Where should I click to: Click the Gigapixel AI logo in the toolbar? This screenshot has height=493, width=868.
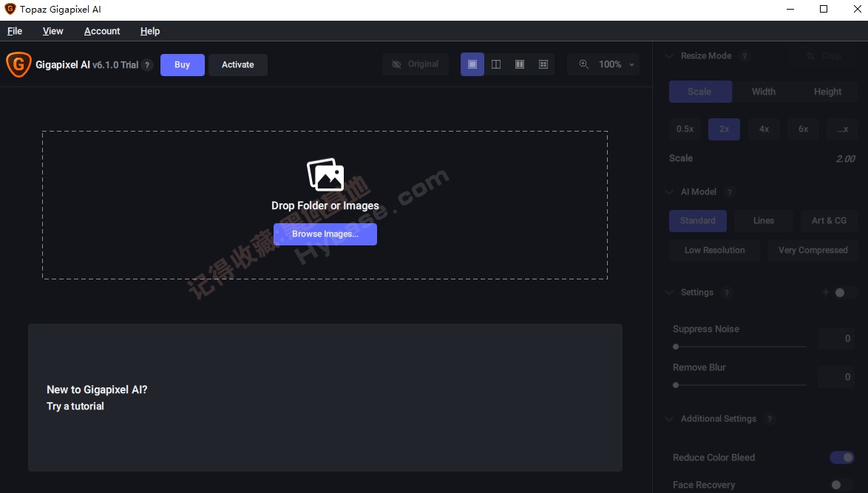18,65
